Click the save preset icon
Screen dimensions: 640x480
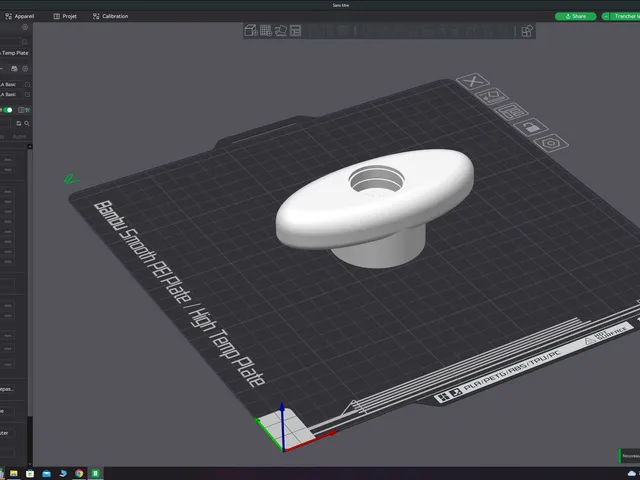coord(18,123)
